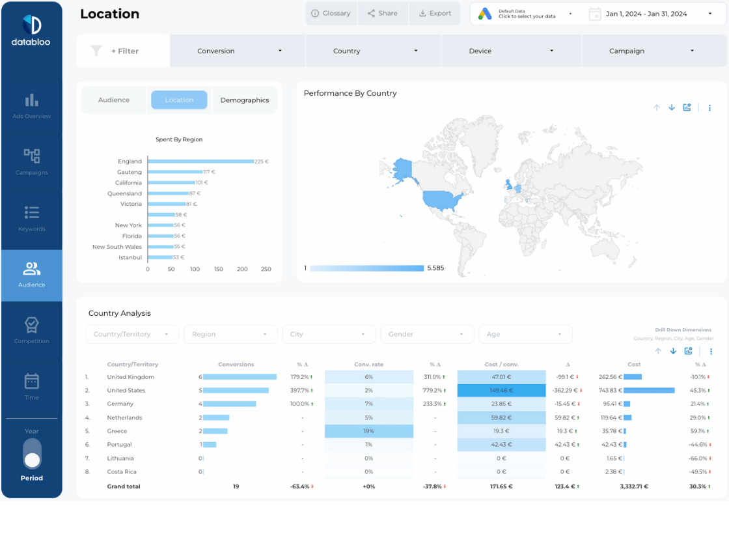The width and height of the screenshot is (729, 560).
Task: Click the chart options icon on Performance By Country
Action: pyautogui.click(x=687, y=107)
